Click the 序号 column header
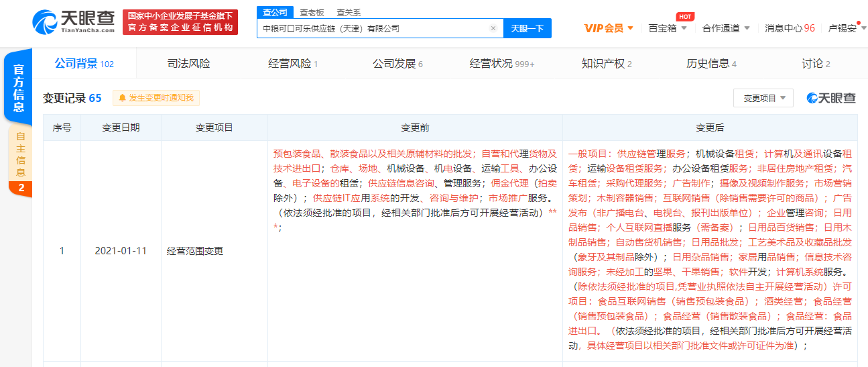The height and width of the screenshot is (367, 868). tap(62, 127)
